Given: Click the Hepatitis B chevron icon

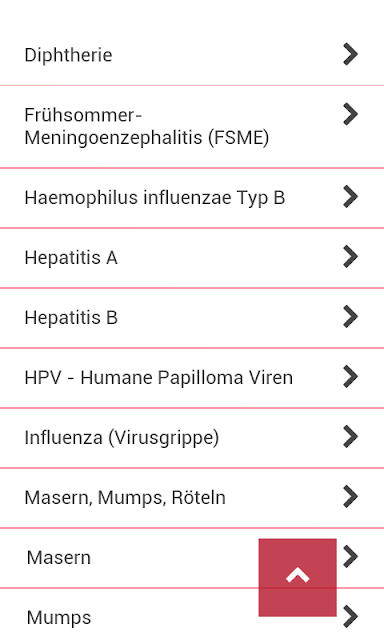Looking at the screenshot, I should (351, 317).
